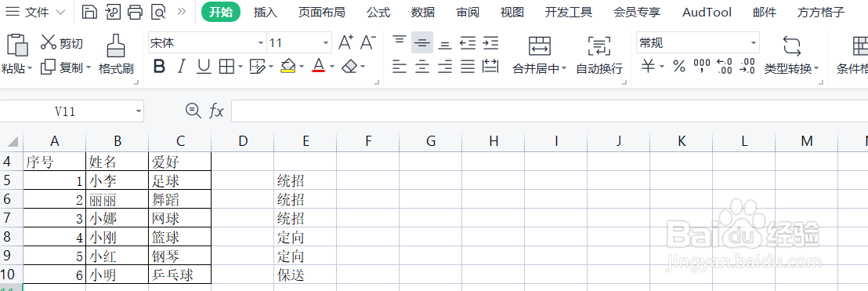Click the increase indent icon
The height and width of the screenshot is (291, 868).
coord(490,42)
